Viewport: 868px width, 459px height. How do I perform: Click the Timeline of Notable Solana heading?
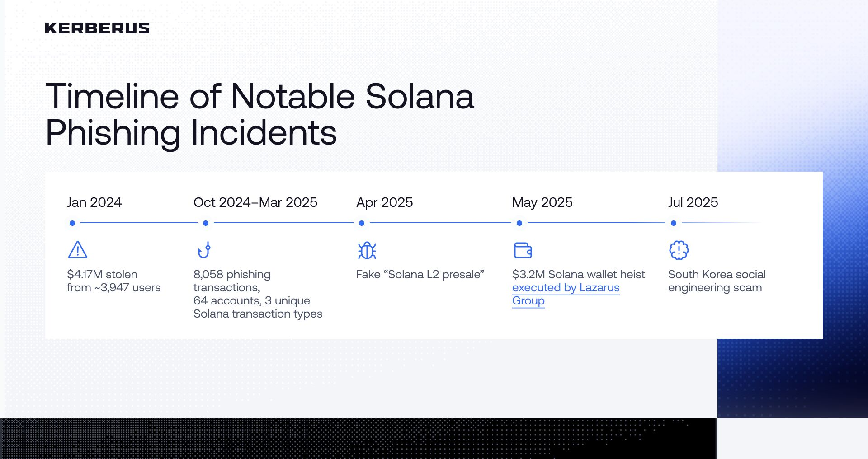click(x=260, y=114)
